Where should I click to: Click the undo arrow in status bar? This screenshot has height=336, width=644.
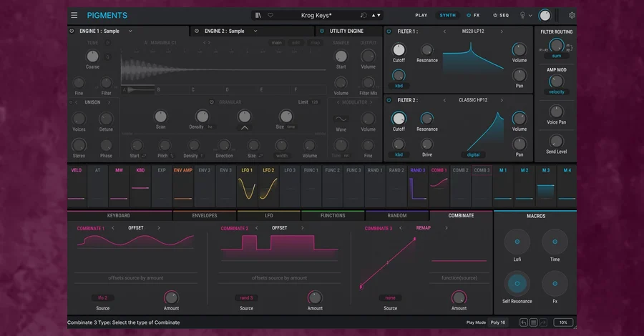[x=523, y=322]
